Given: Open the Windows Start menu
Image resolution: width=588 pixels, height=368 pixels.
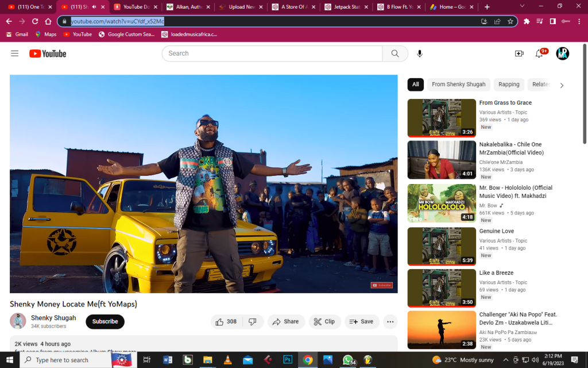Looking at the screenshot, I should click(9, 360).
